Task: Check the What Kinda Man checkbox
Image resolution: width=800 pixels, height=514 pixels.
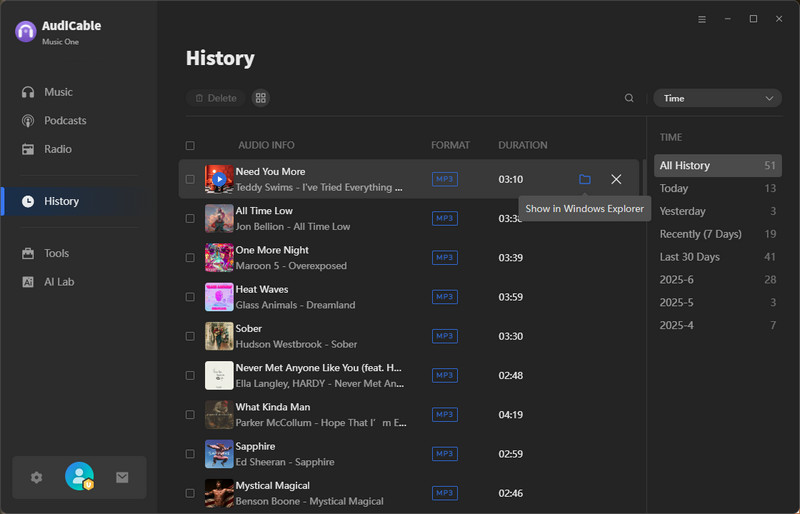Action: click(190, 415)
